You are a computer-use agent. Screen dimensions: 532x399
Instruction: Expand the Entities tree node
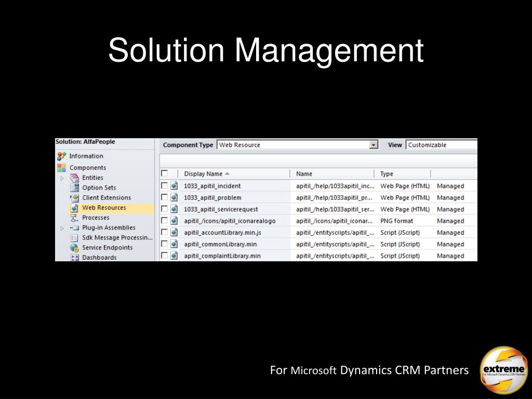[x=62, y=178]
